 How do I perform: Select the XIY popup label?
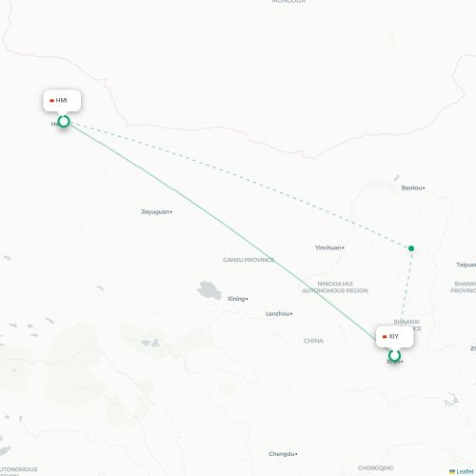click(393, 336)
